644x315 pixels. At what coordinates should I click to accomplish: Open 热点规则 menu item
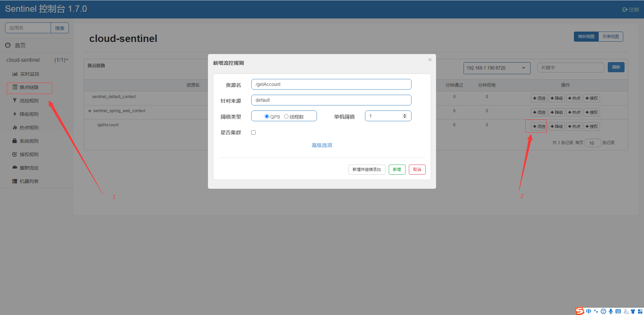[29, 128]
